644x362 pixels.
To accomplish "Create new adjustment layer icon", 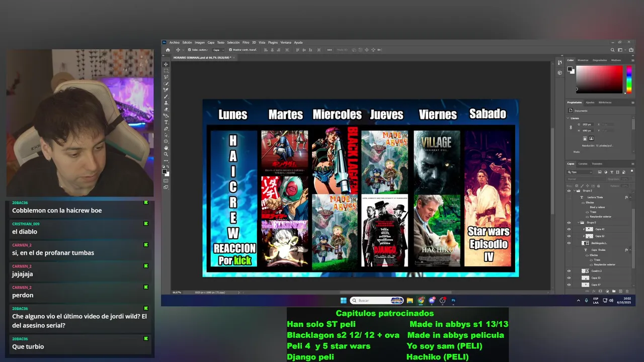I will (x=607, y=291).
